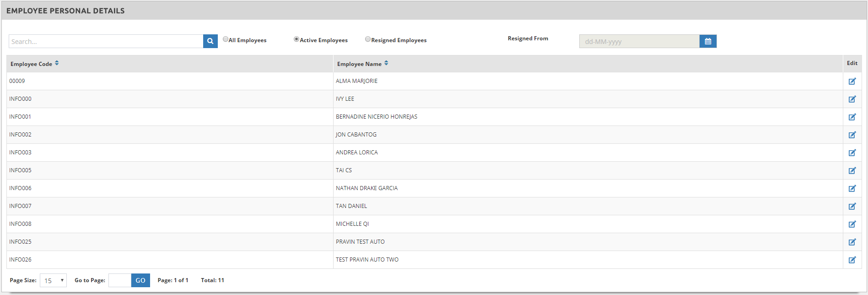Viewport: 868px width, 295px height.
Task: Open edit icon for IVY LEE
Action: (x=852, y=99)
